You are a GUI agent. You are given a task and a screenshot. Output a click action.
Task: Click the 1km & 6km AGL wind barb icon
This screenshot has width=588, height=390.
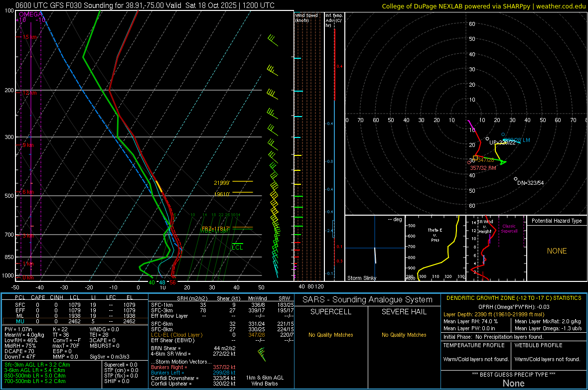tap(262, 354)
